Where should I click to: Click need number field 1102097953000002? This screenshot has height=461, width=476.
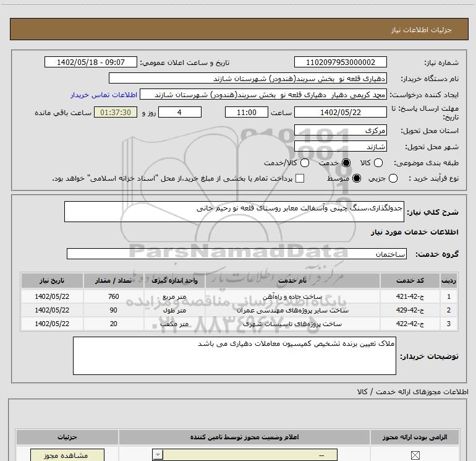click(340, 62)
